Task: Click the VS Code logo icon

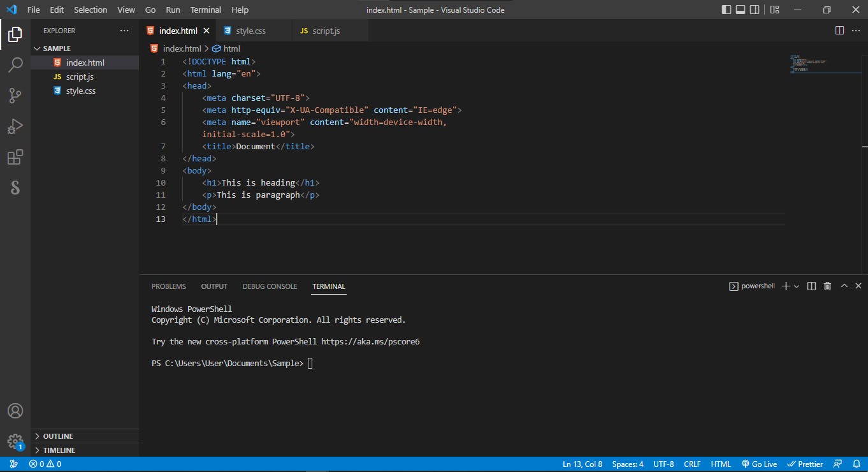Action: click(x=11, y=10)
